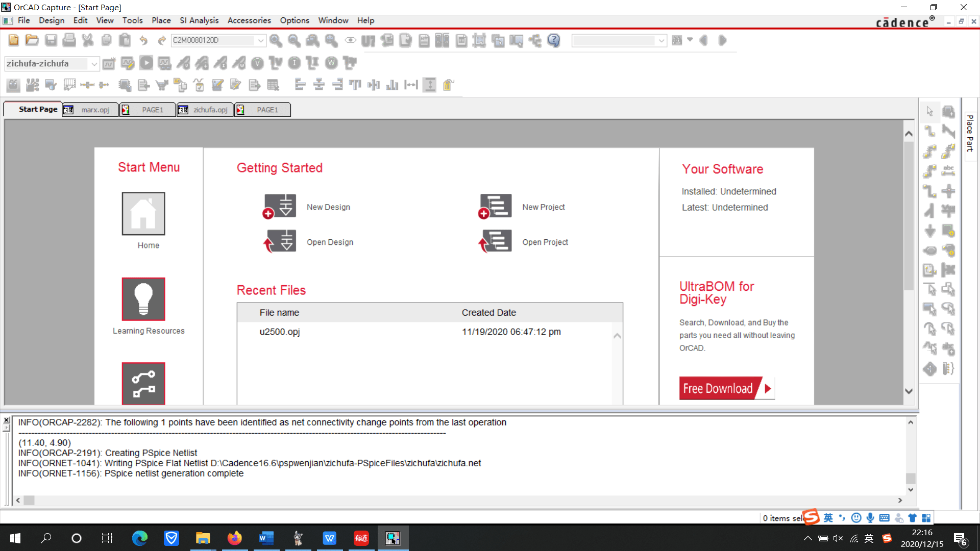This screenshot has width=980, height=551.
Task: Switch to the zichufa.opj tab
Action: pos(205,110)
